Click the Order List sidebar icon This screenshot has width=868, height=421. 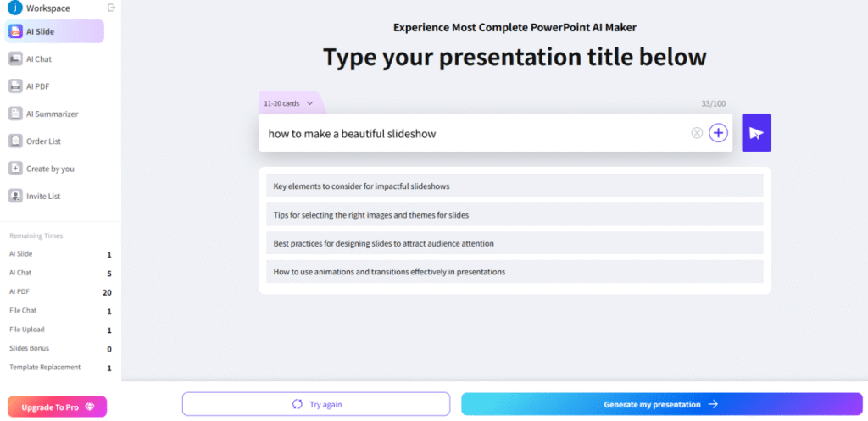coord(15,141)
